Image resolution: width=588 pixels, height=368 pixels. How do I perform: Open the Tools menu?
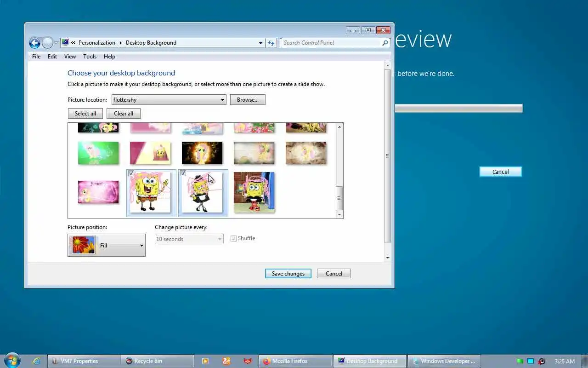(x=90, y=57)
